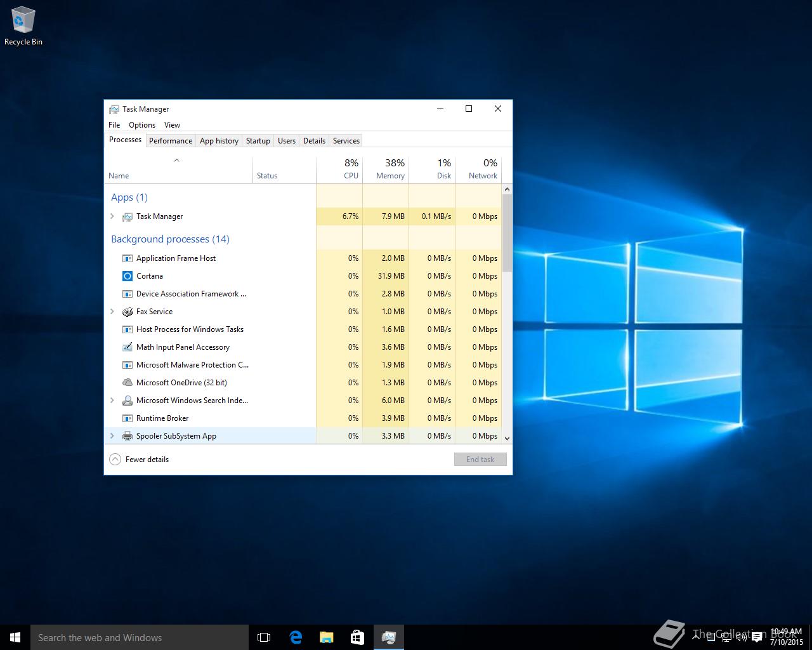
Task: Click the Background processes (14) heading
Action: pyautogui.click(x=170, y=239)
